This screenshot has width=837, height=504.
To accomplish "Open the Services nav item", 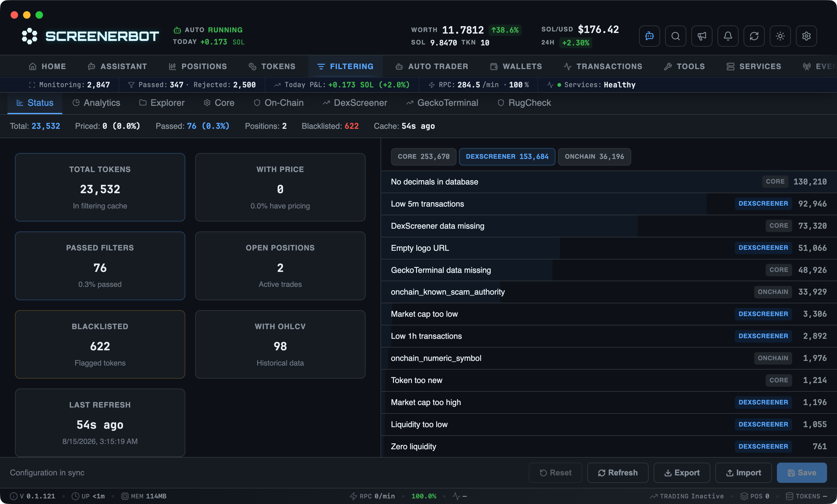I will point(754,67).
